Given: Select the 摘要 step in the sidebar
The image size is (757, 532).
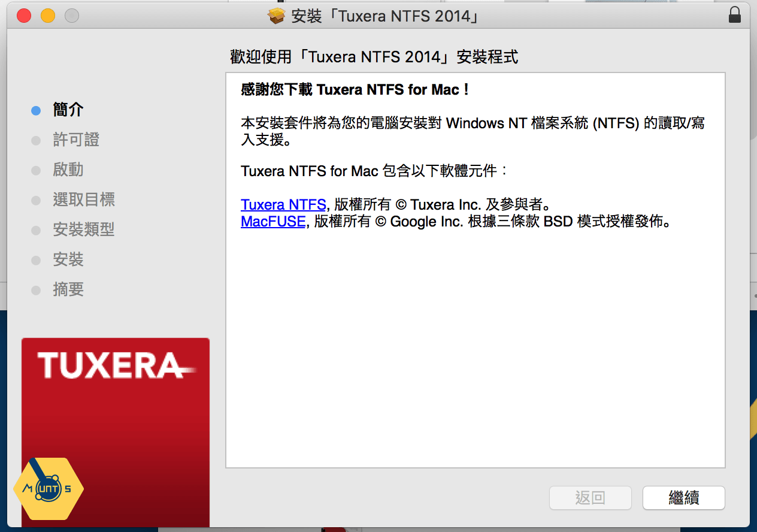Looking at the screenshot, I should (68, 289).
